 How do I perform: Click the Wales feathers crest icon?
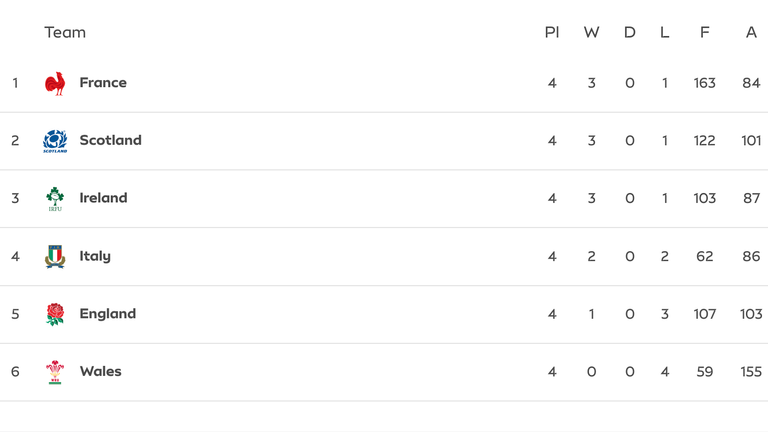coord(55,372)
